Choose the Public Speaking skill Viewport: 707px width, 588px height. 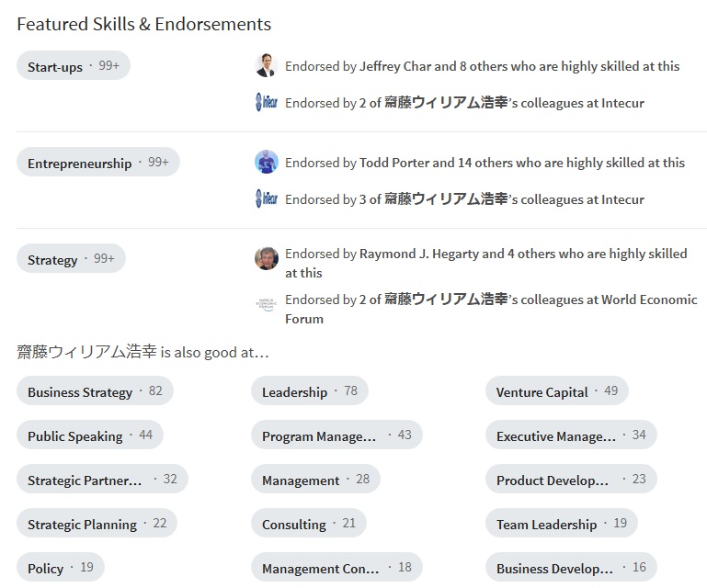90,435
